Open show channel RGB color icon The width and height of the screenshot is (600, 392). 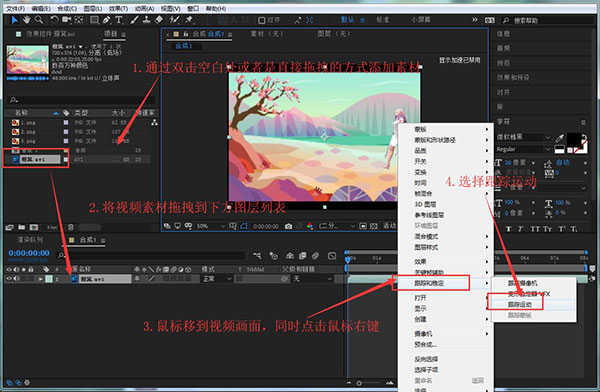point(310,226)
